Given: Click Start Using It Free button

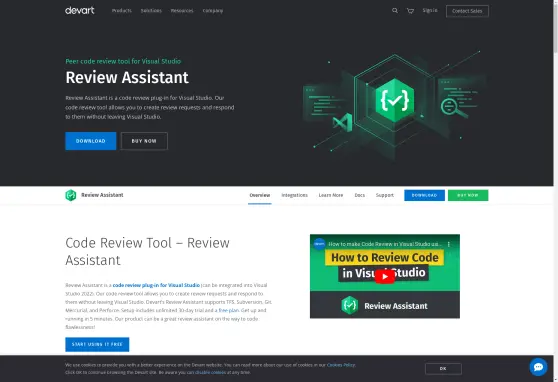Looking at the screenshot, I should pos(97,344).
